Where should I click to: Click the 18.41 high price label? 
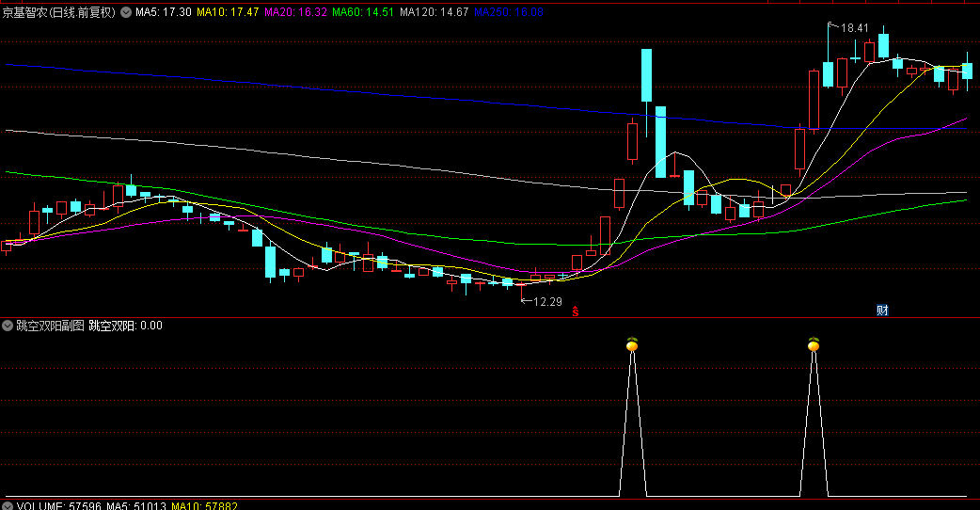click(x=854, y=28)
